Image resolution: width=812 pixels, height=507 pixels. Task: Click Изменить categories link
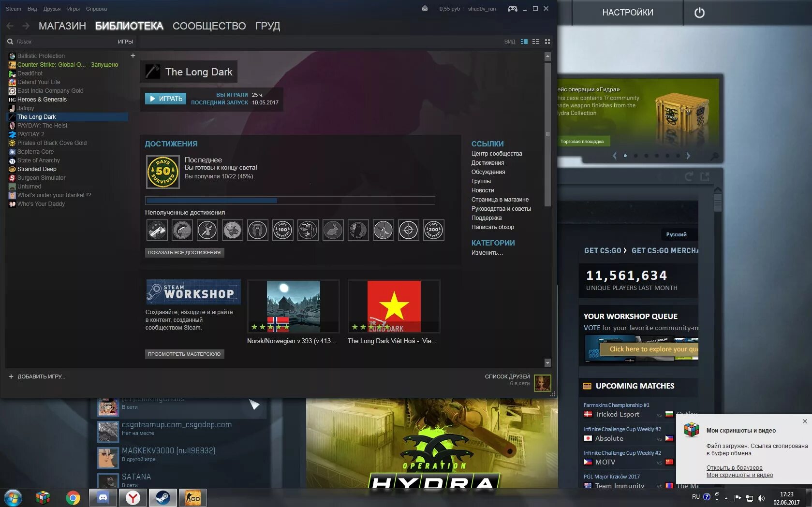tap(487, 253)
